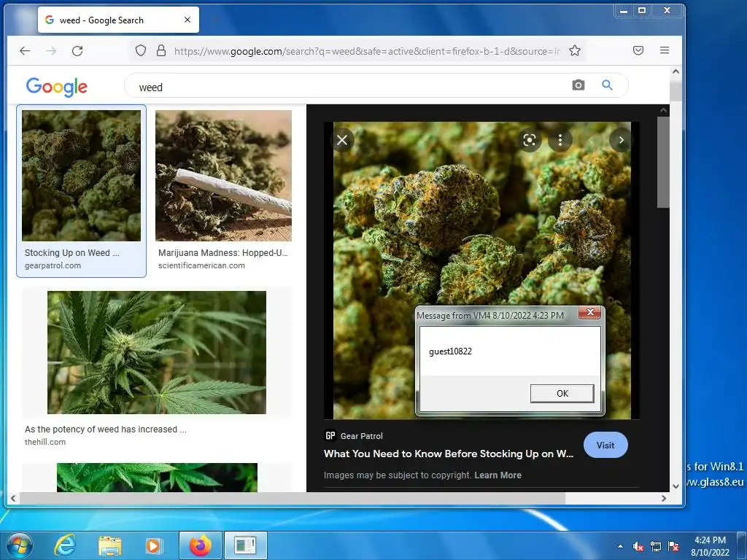Viewport: 747px width, 560px height.
Task: Launch Internet Explorer from taskbar
Action: click(x=65, y=545)
